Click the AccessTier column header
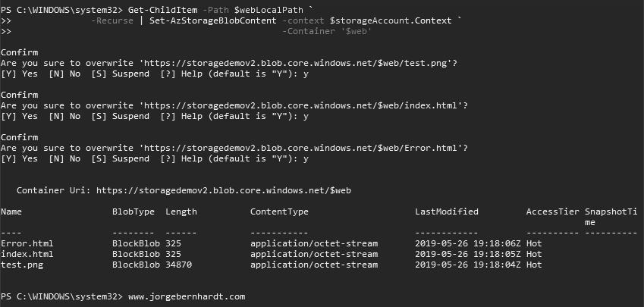The height and width of the screenshot is (307, 644). (x=553, y=211)
